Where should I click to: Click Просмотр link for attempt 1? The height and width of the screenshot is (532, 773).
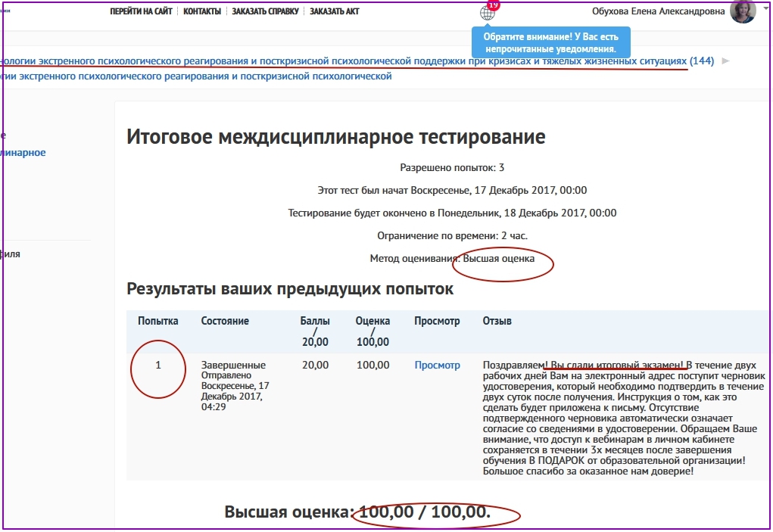click(437, 366)
